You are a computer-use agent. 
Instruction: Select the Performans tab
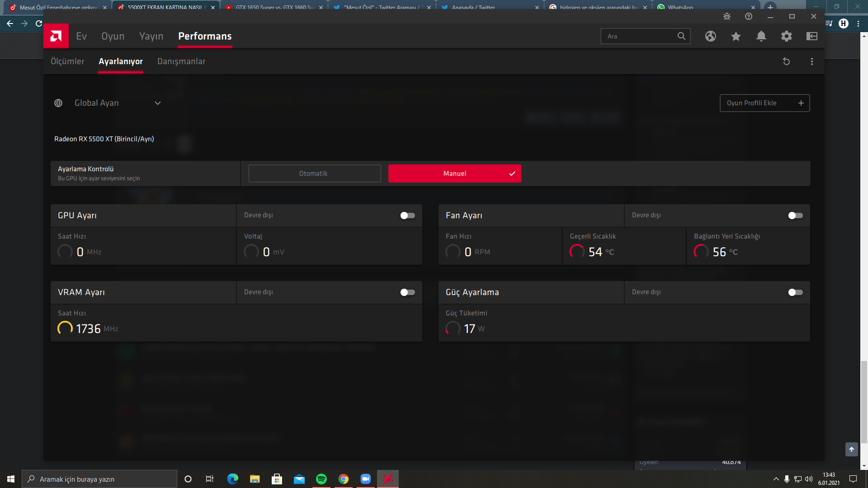[205, 36]
